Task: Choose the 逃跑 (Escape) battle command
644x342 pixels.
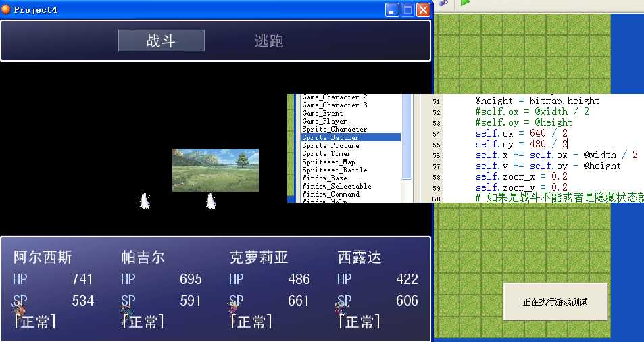Action: pyautogui.click(x=269, y=41)
